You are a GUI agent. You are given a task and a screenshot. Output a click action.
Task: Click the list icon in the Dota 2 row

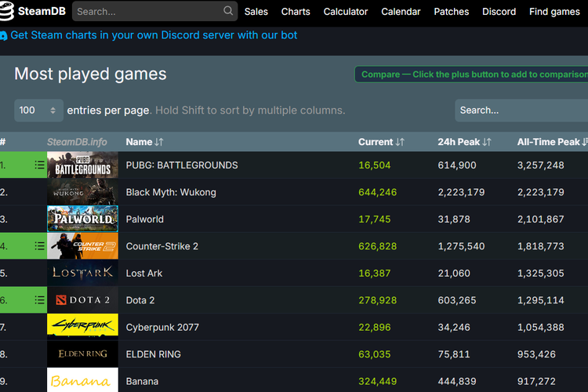coord(39,300)
